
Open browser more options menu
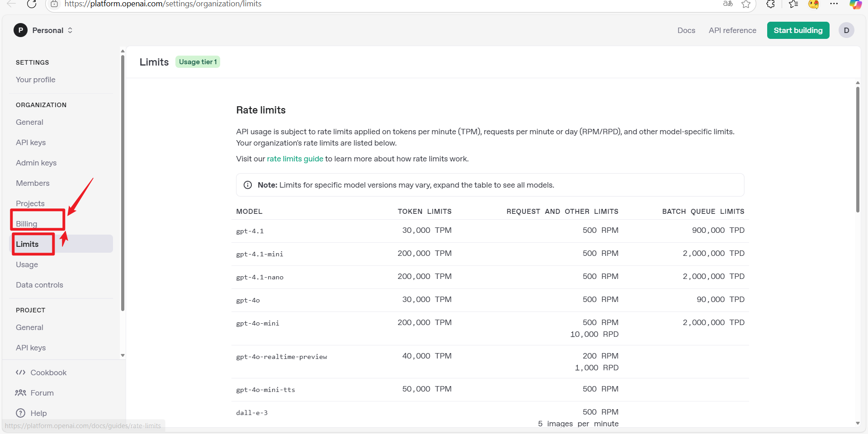[x=834, y=4]
